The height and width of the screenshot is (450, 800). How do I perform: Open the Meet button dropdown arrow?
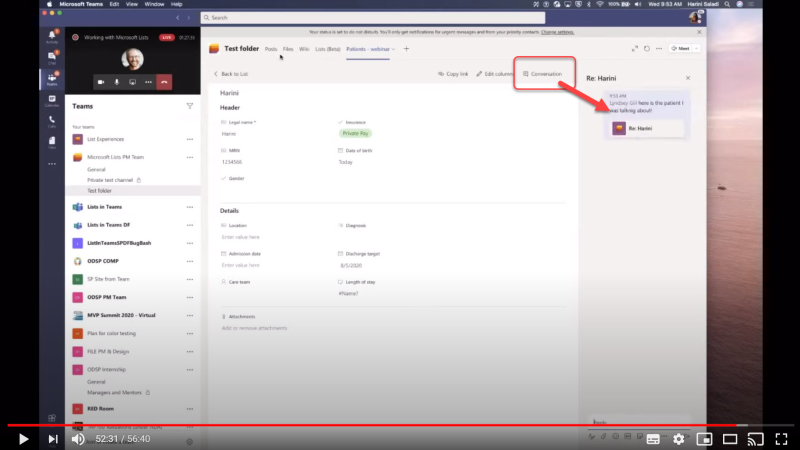point(696,48)
